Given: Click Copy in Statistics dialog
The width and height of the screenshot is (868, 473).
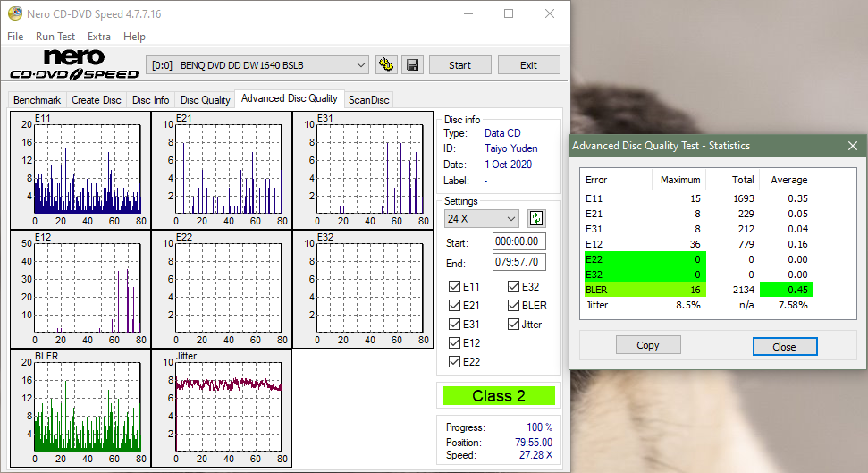Looking at the screenshot, I should pyautogui.click(x=648, y=345).
